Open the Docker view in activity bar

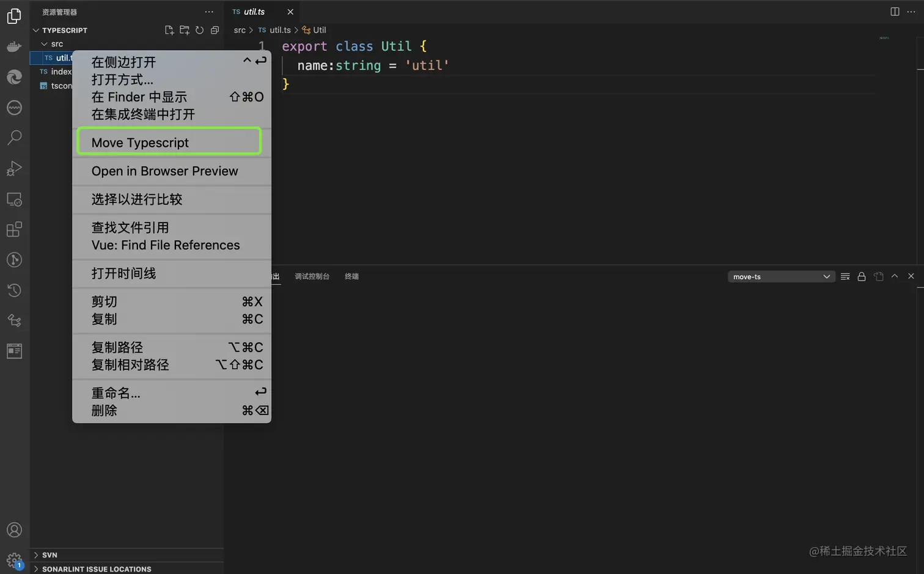click(x=14, y=46)
